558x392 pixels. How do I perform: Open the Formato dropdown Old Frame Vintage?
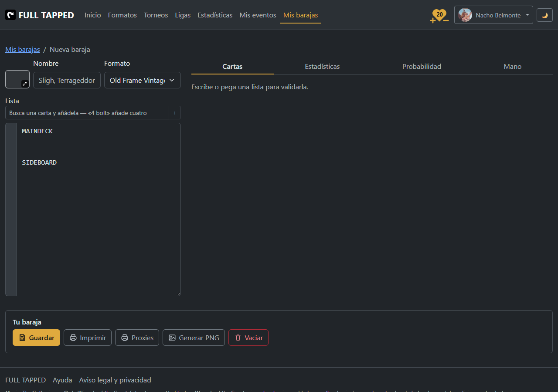143,80
